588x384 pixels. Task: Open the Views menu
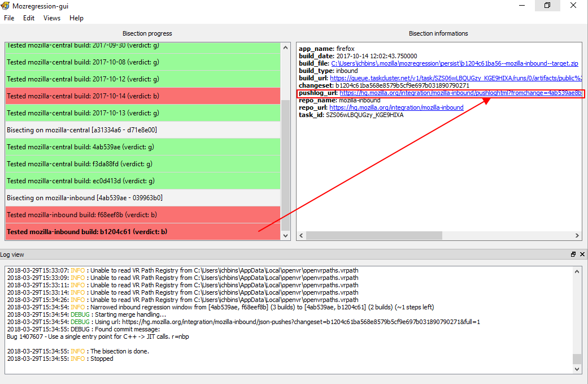(52, 18)
